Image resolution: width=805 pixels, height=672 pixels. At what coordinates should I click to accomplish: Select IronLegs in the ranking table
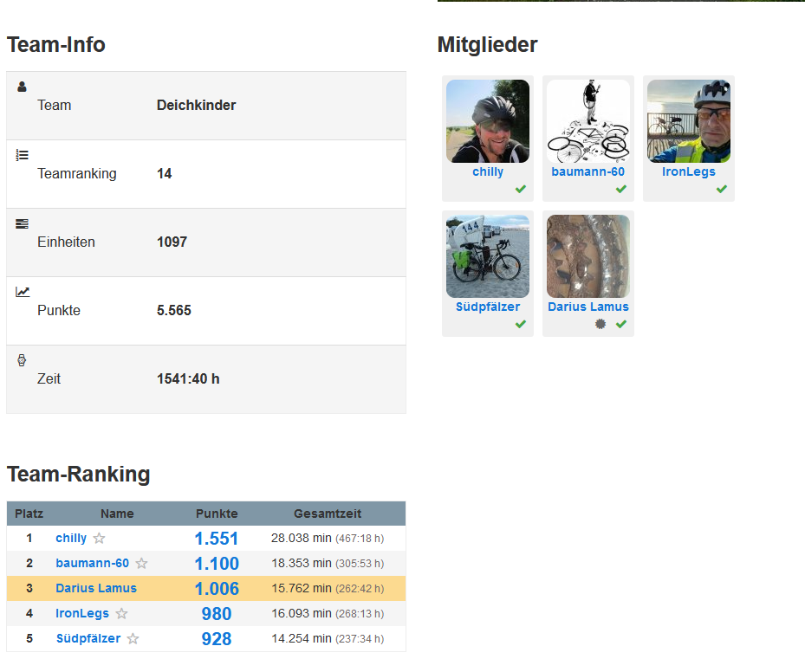point(82,613)
